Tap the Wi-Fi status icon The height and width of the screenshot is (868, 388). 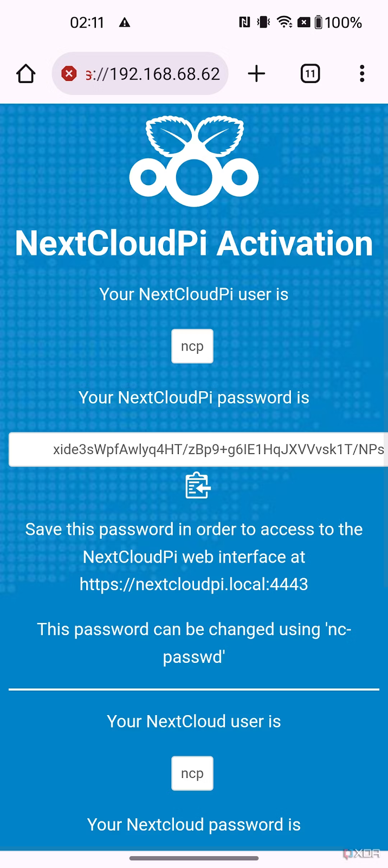[x=284, y=22]
